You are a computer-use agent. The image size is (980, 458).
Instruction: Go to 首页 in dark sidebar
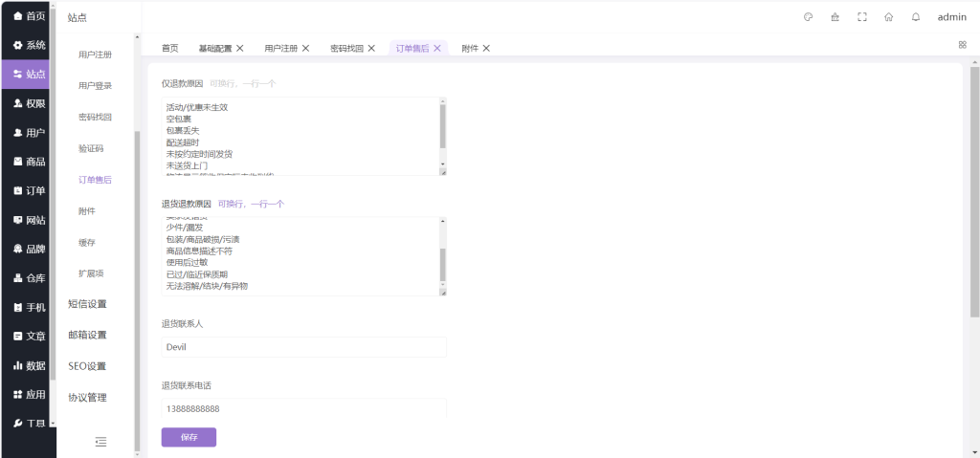[x=29, y=16]
